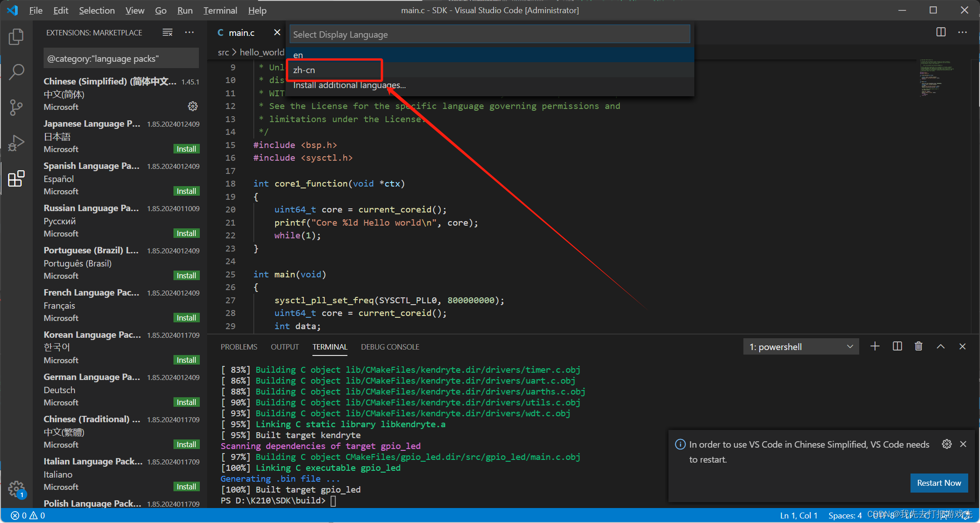Install Chinese (Traditional) Language Pack
The image size is (980, 523).
click(187, 444)
